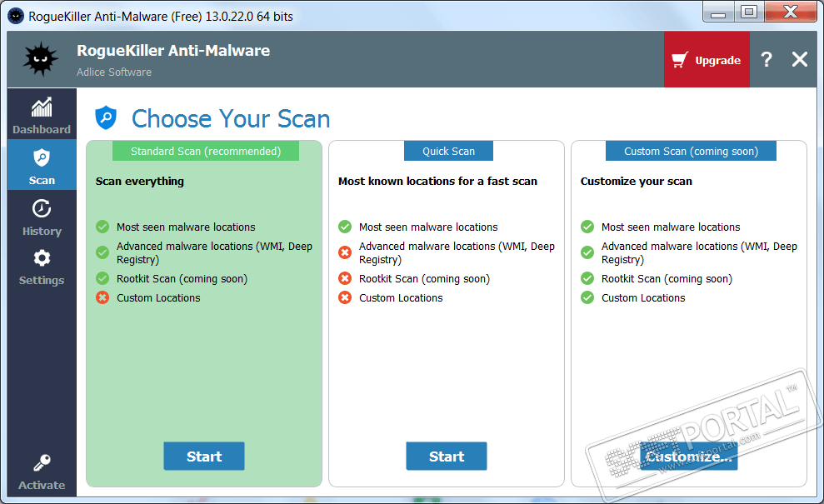This screenshot has width=824, height=504.
Task: Click the blue shield icon beside Choose Your Scan
Action: tap(106, 117)
